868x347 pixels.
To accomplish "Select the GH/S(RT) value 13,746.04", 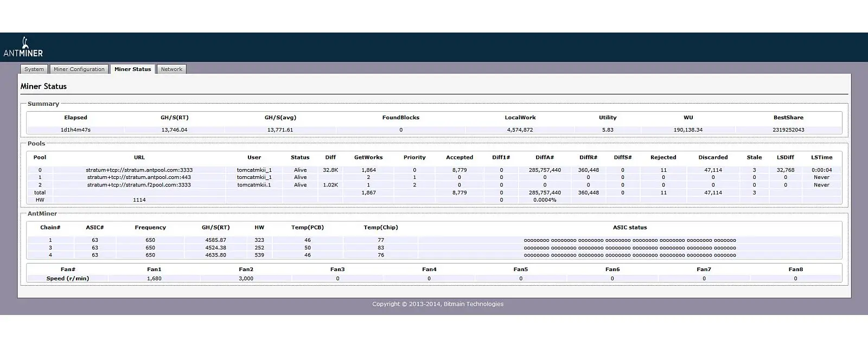I will pos(174,130).
